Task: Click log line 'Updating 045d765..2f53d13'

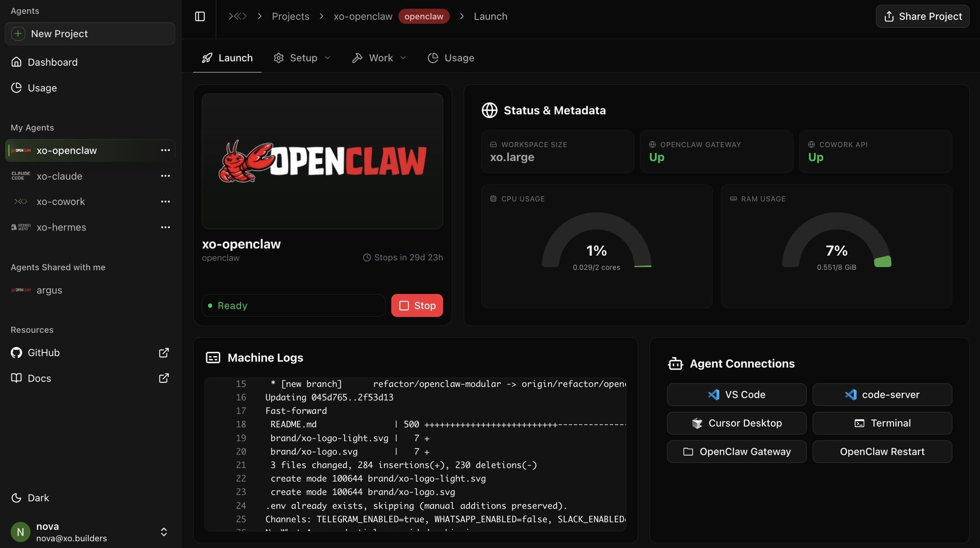Action: (329, 397)
